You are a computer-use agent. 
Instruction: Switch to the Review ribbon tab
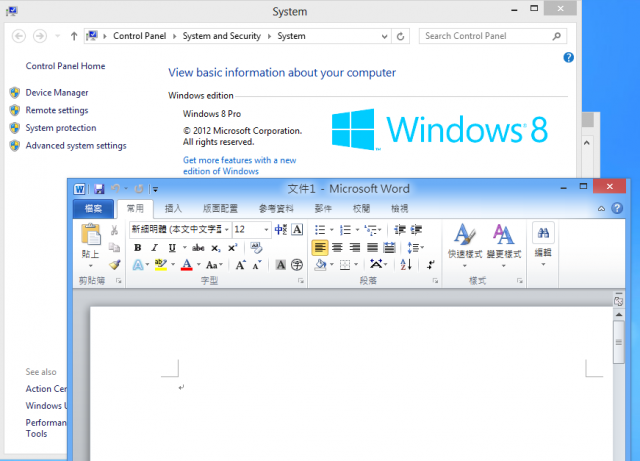point(361,209)
